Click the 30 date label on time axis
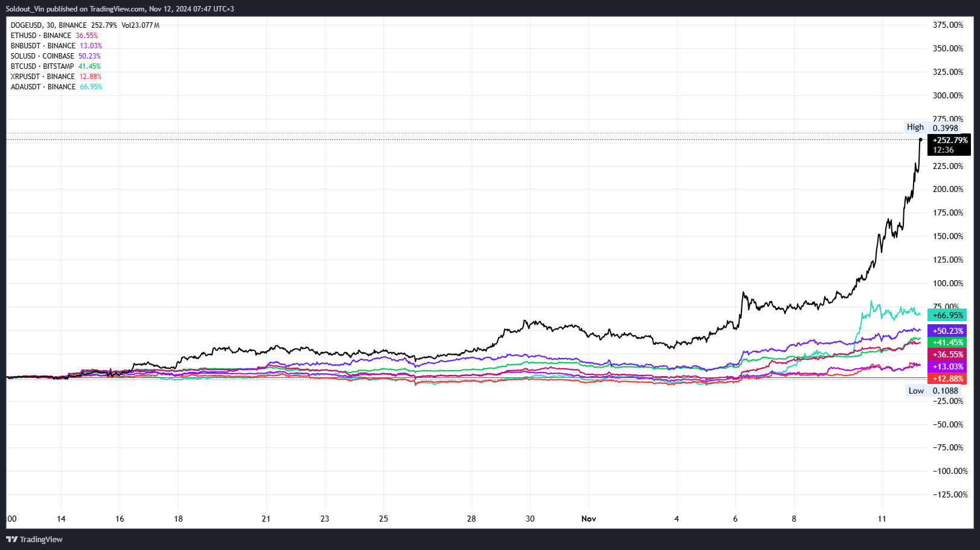 (530, 519)
